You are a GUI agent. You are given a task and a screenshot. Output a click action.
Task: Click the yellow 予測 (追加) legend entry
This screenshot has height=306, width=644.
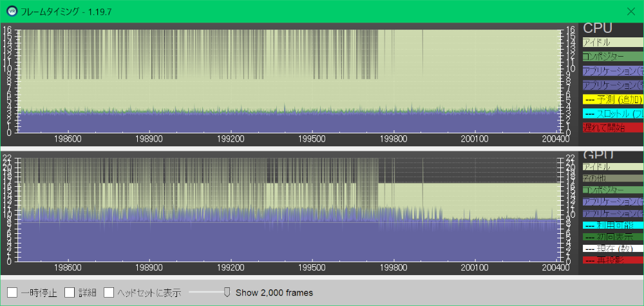(612, 99)
